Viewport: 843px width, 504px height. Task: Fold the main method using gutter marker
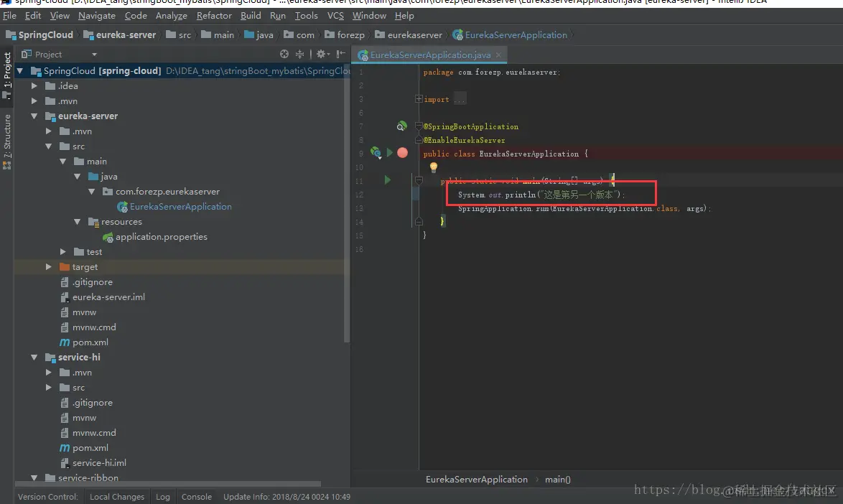tap(419, 180)
